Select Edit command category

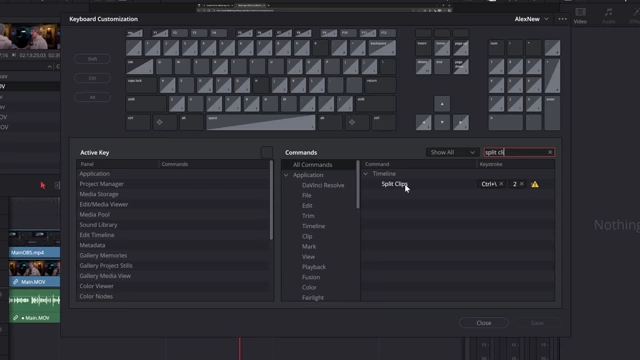pos(307,206)
